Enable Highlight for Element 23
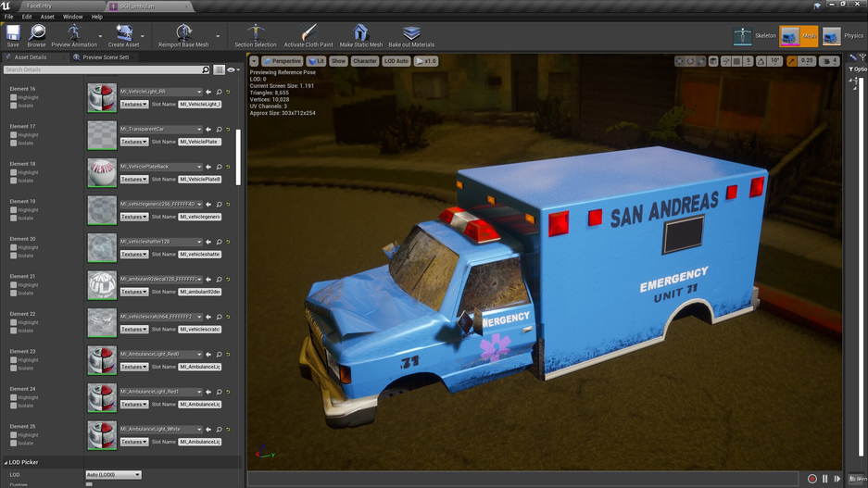The image size is (868, 488). pyautogui.click(x=14, y=360)
